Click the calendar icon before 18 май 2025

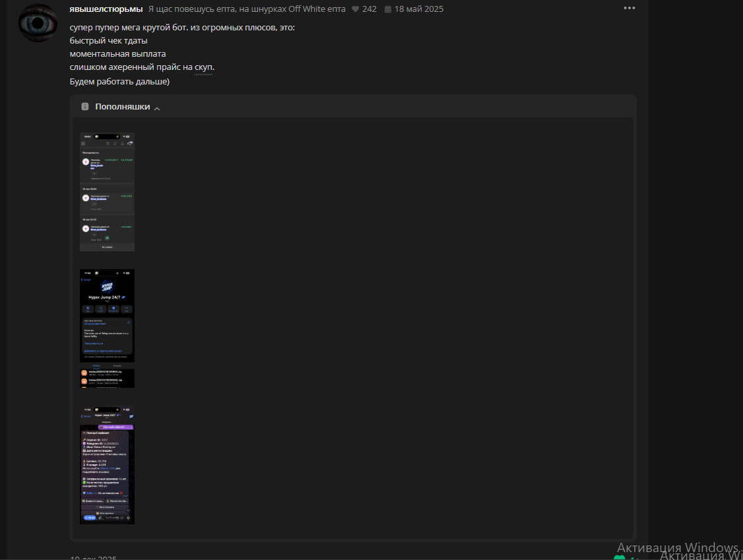[387, 9]
